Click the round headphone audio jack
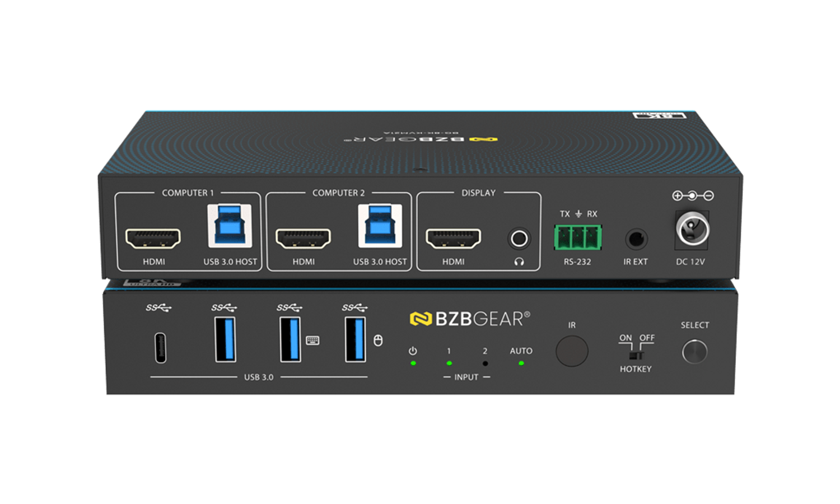Image resolution: width=840 pixels, height=504 pixels. 519,239
